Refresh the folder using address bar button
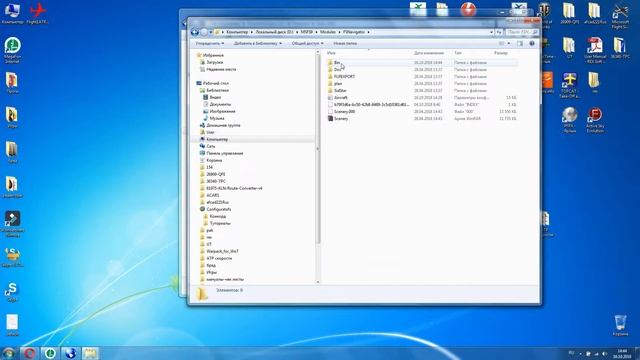This screenshot has height=360, width=640. (x=499, y=32)
